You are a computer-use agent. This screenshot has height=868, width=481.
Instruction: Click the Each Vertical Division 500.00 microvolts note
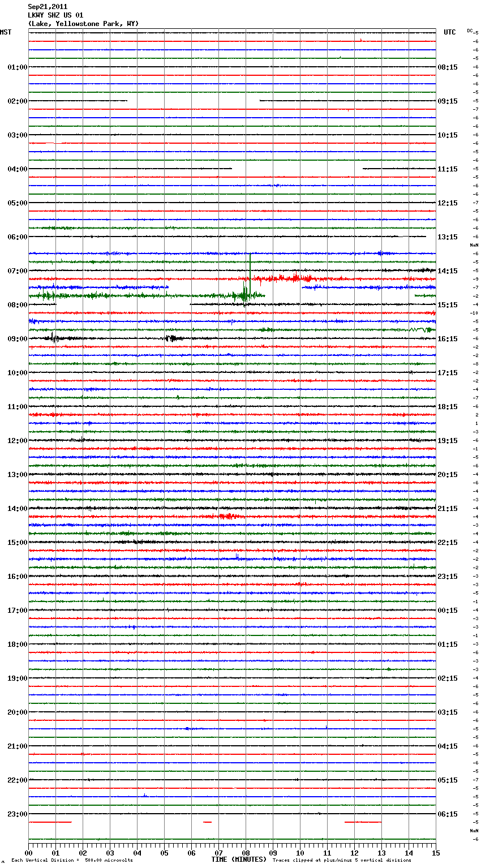[x=72, y=860]
